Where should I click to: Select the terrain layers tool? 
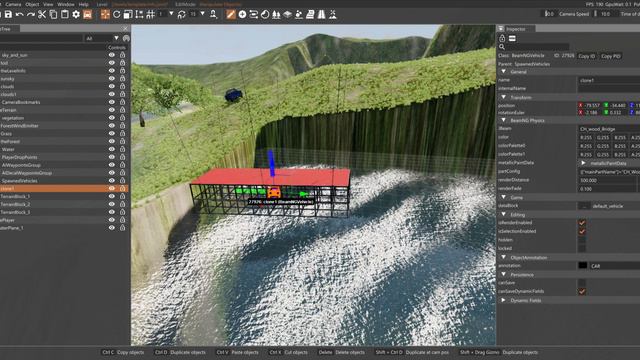coord(287,14)
